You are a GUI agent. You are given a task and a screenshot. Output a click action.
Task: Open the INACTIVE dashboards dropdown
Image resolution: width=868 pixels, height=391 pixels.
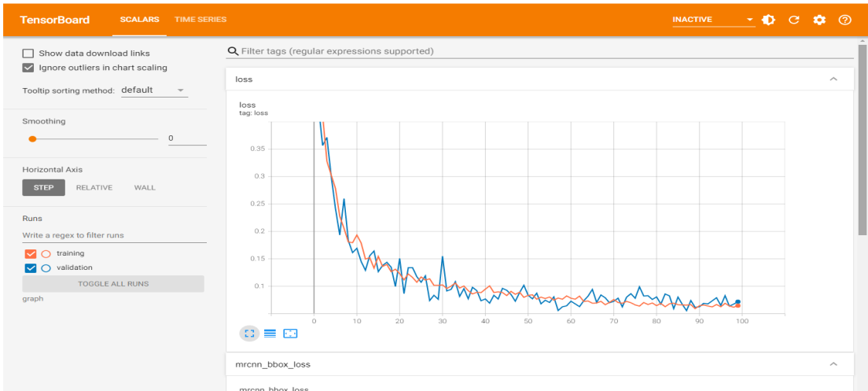(712, 20)
